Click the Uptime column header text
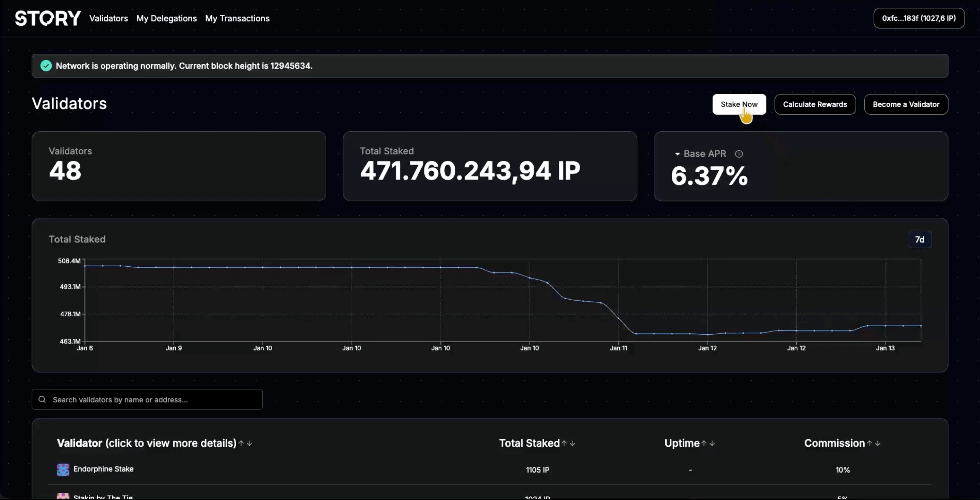This screenshot has height=500, width=980. 682,443
